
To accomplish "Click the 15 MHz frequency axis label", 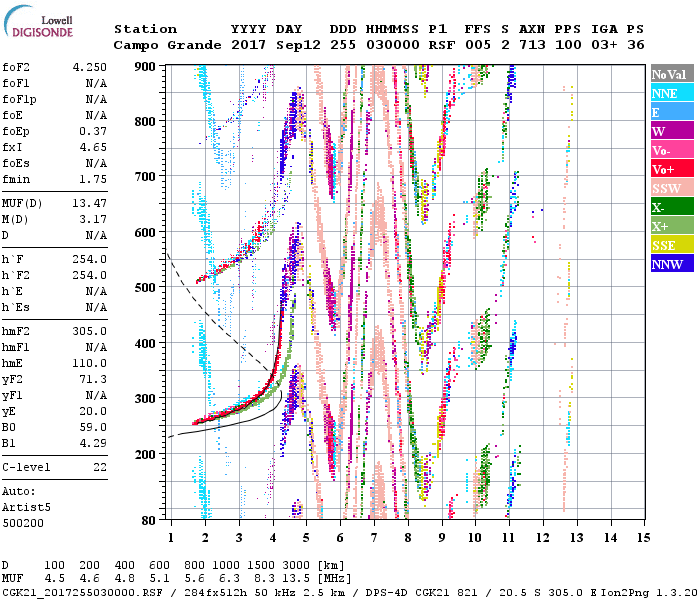I will pyautogui.click(x=643, y=538).
